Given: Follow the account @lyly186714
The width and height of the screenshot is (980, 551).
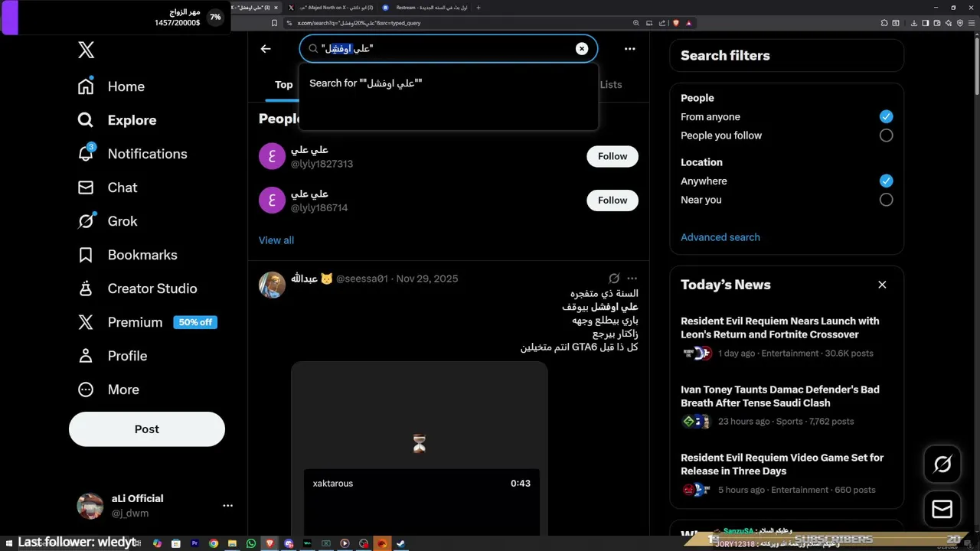Looking at the screenshot, I should coord(612,201).
